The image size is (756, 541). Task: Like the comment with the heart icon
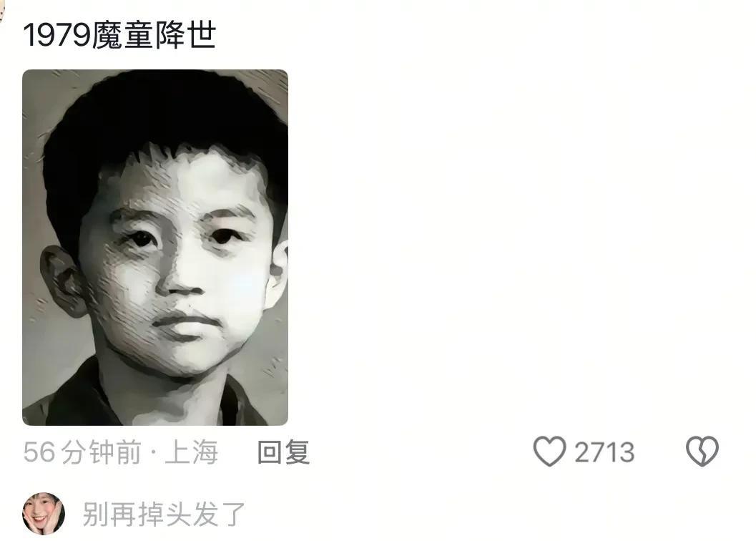[549, 452]
